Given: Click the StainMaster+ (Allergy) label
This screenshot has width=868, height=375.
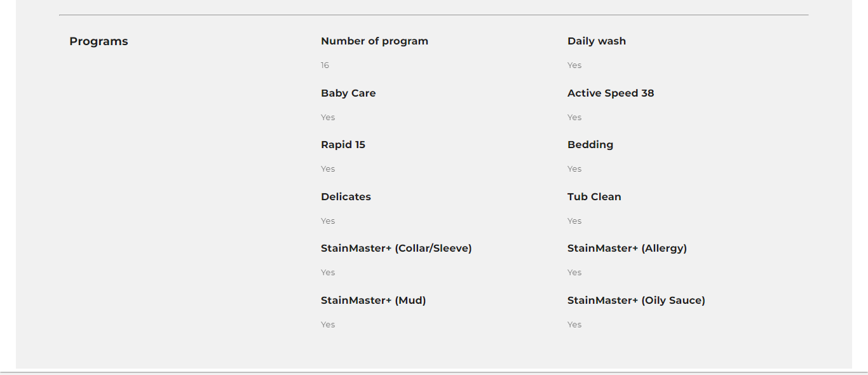Looking at the screenshot, I should (x=627, y=249).
